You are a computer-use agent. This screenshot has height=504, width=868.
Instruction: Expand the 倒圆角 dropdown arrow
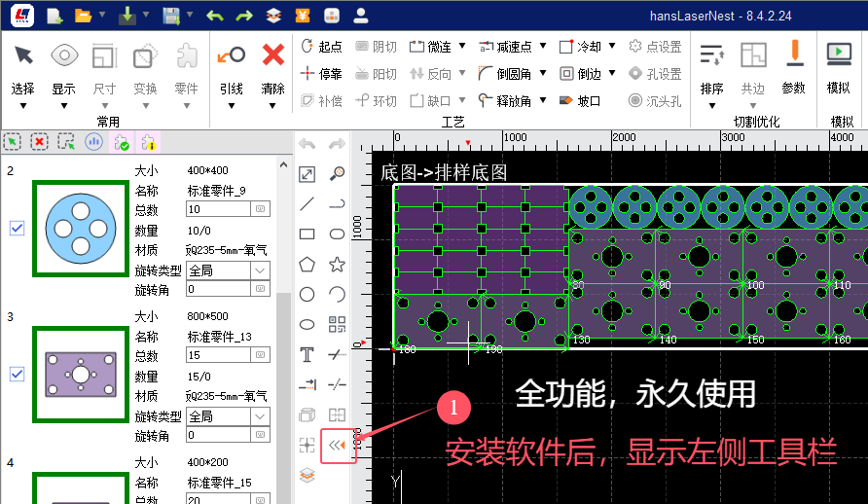point(543,73)
